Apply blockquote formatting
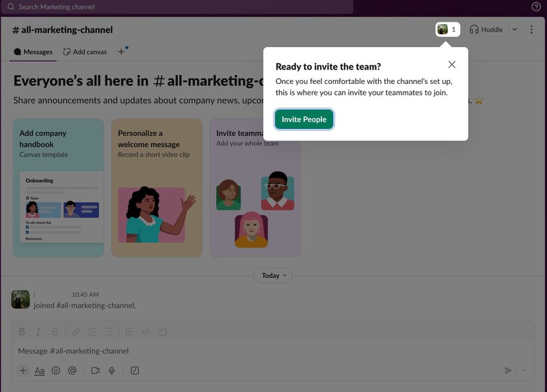Viewport: 547px width, 392px height. click(x=129, y=332)
